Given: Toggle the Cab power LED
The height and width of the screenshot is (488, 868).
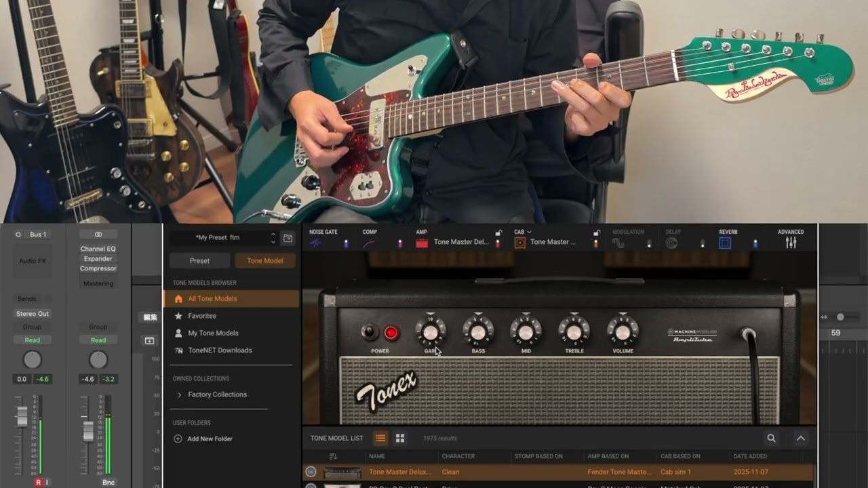Looking at the screenshot, I should click(596, 243).
